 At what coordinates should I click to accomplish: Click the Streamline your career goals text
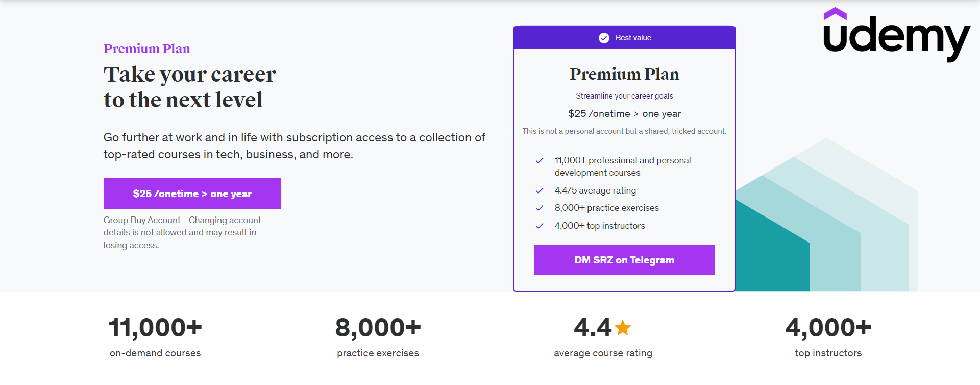point(624,96)
